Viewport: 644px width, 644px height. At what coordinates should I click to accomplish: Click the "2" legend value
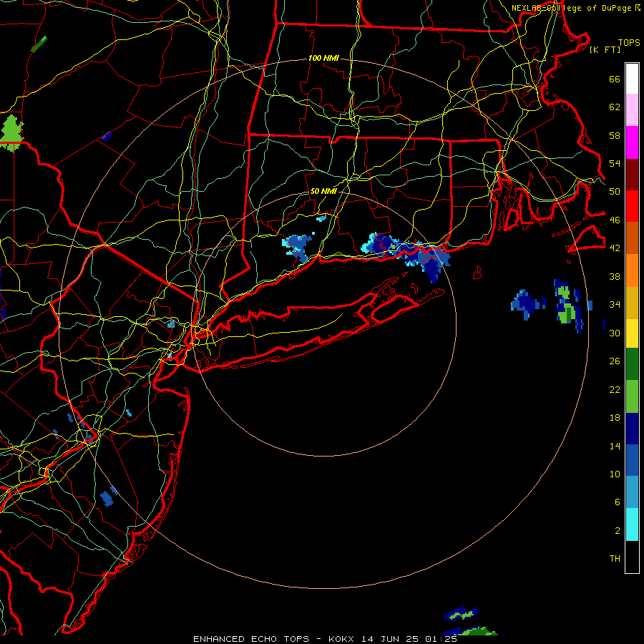[618, 531]
